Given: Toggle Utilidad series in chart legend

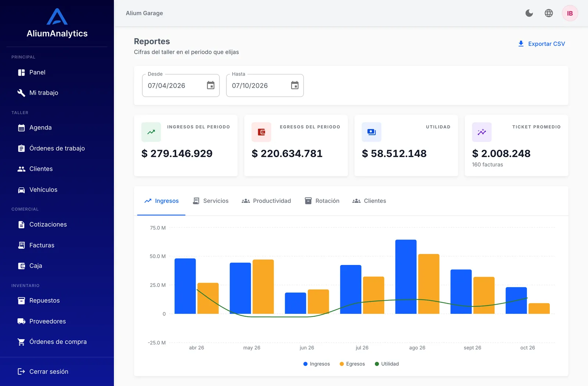Looking at the screenshot, I should 387,364.
